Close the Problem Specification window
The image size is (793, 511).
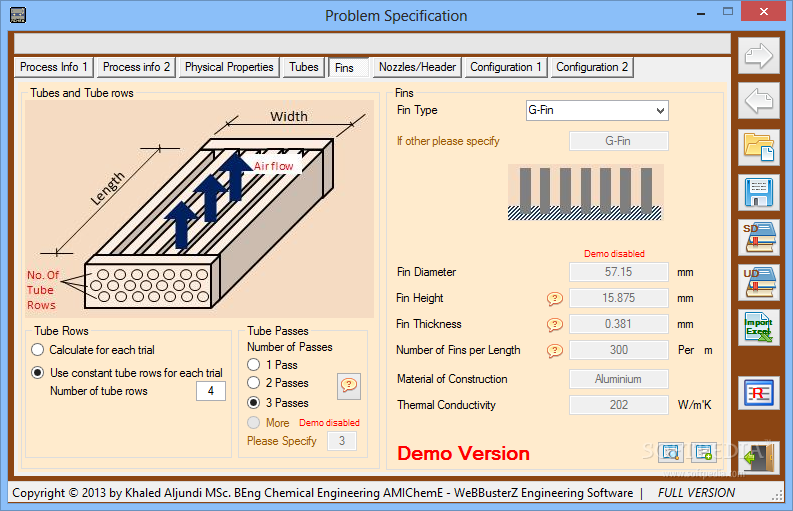[x=764, y=11]
